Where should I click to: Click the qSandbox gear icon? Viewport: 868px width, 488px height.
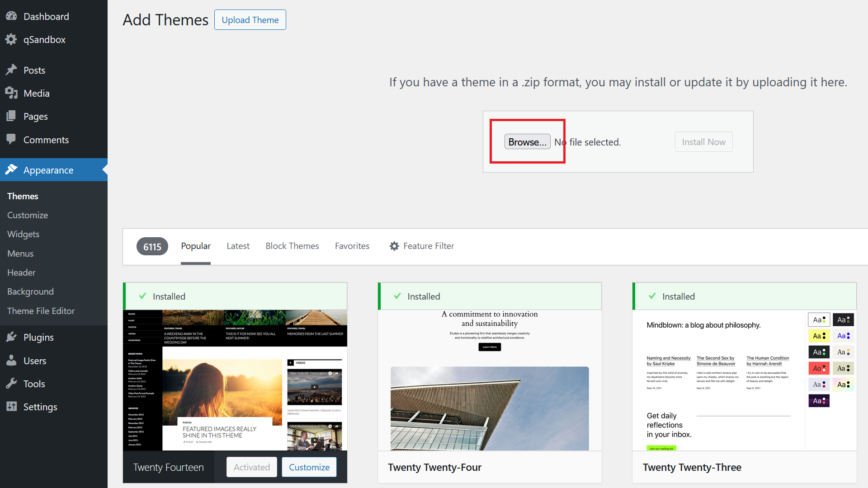[x=11, y=39]
